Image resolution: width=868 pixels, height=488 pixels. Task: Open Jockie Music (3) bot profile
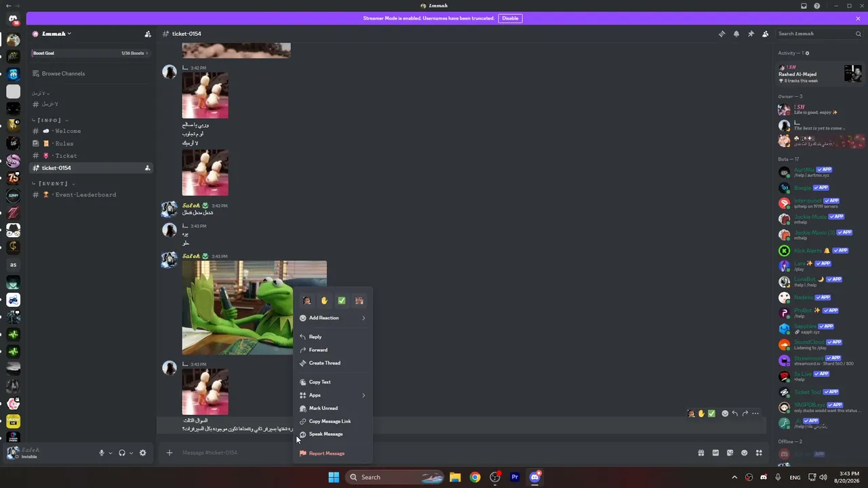pos(820,235)
